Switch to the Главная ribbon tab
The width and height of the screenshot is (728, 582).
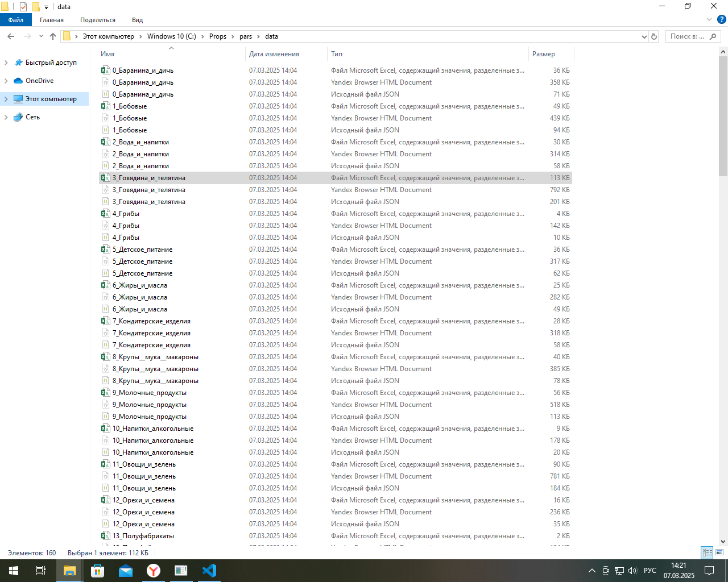pos(52,20)
